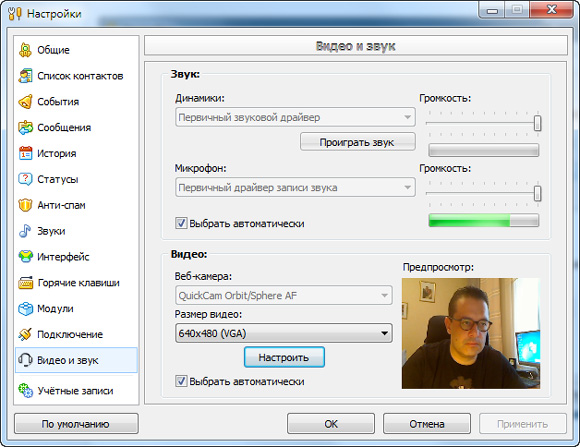Image resolution: width=580 pixels, height=447 pixels.
Task: Uncheck Выбрать автоматически in the Видео section
Action: pyautogui.click(x=181, y=381)
